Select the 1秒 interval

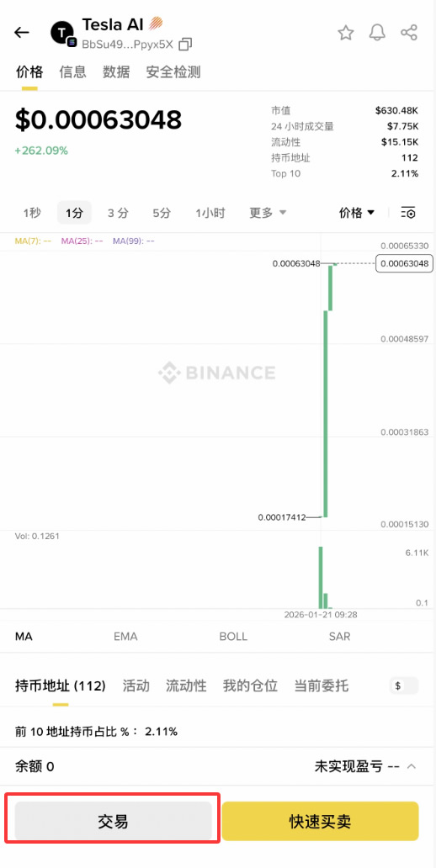[x=32, y=213]
